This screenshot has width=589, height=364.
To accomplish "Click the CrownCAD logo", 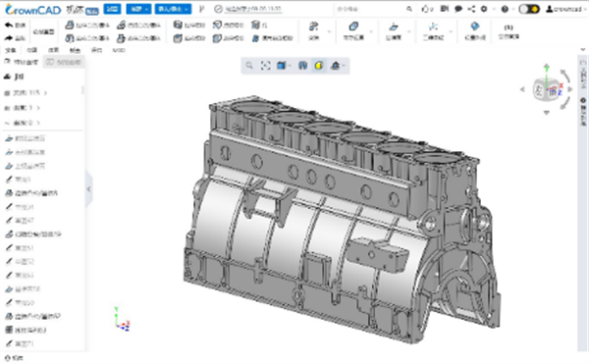I will click(32, 10).
